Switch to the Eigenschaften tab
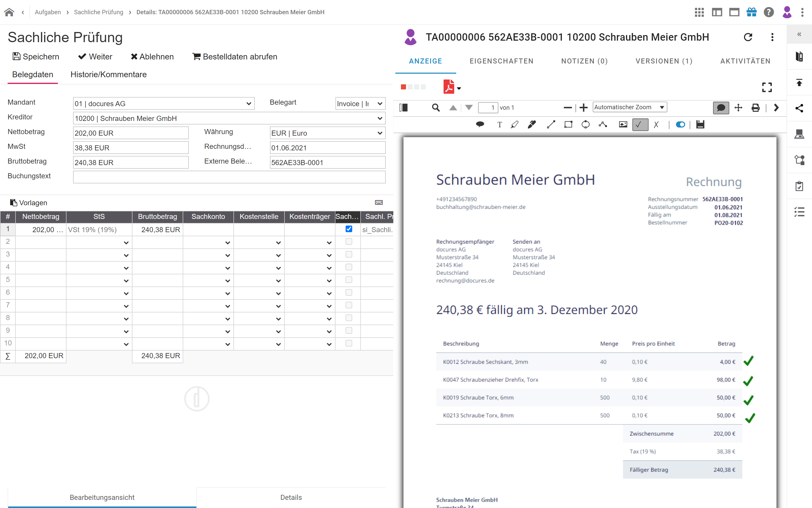The height and width of the screenshot is (508, 812). click(x=501, y=61)
